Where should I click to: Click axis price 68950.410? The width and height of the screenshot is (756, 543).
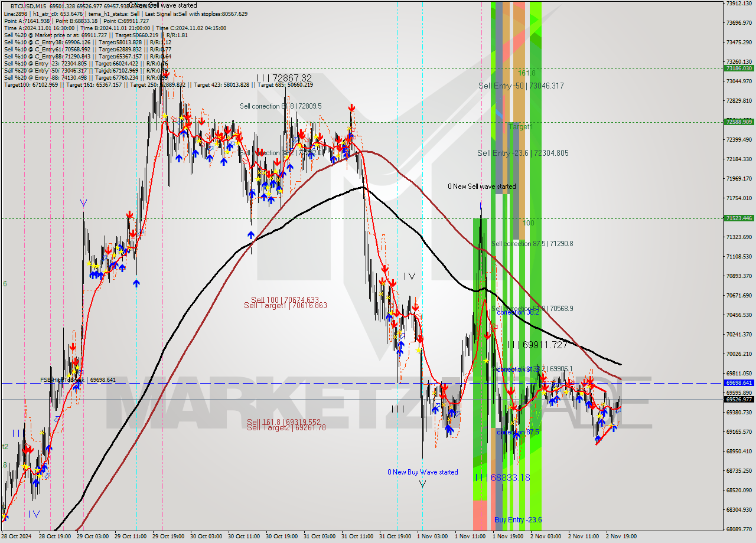(x=739, y=452)
